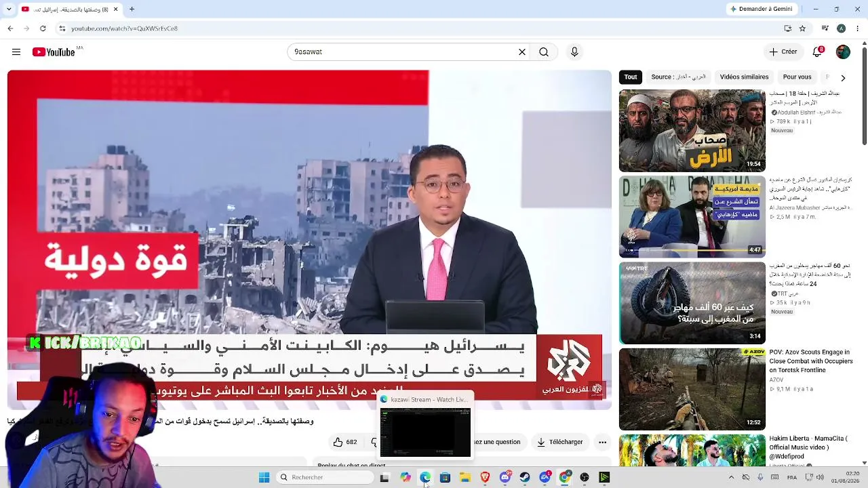Switch to Chrome in the taskbar
Viewport: 868px width, 488px height.
click(x=564, y=477)
